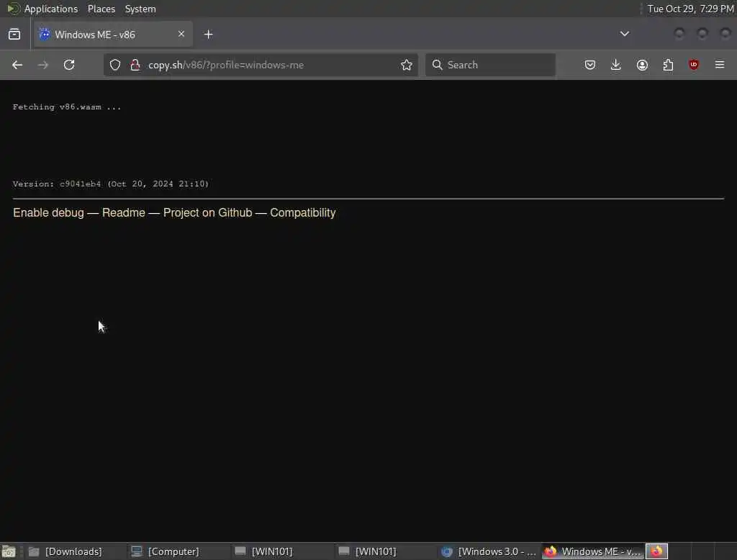The height and width of the screenshot is (560, 737).
Task: Switch to the Windows 3.0 taskbar window
Action: [x=489, y=551]
